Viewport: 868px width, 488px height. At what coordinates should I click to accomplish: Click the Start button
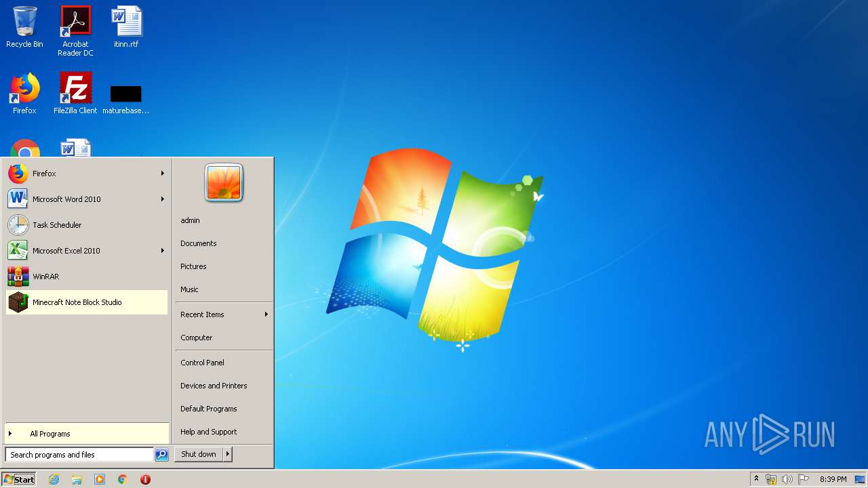point(19,479)
